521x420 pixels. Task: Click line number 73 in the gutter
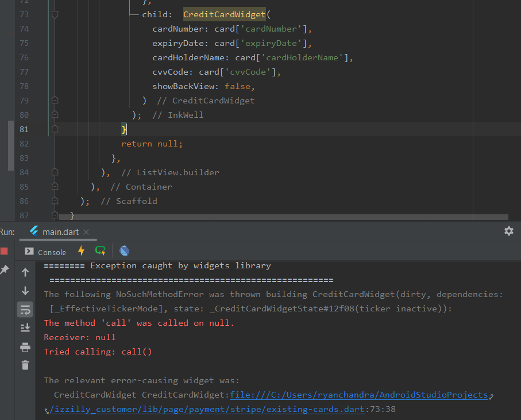click(x=24, y=14)
